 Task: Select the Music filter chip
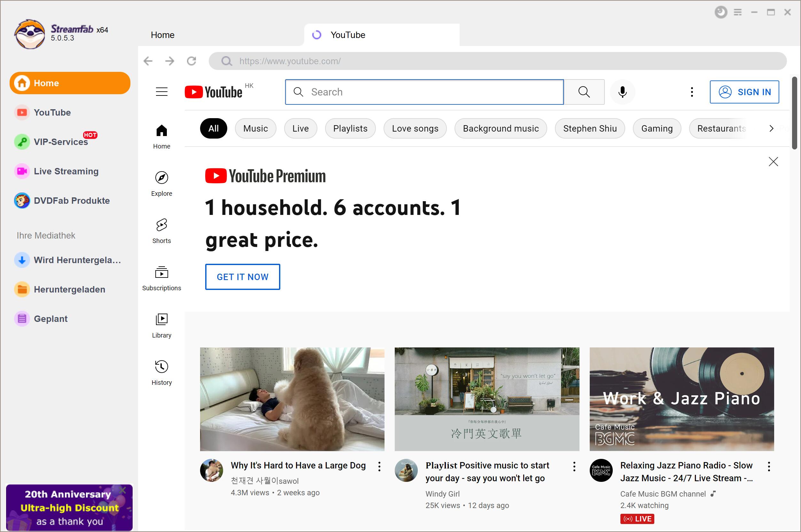255,128
